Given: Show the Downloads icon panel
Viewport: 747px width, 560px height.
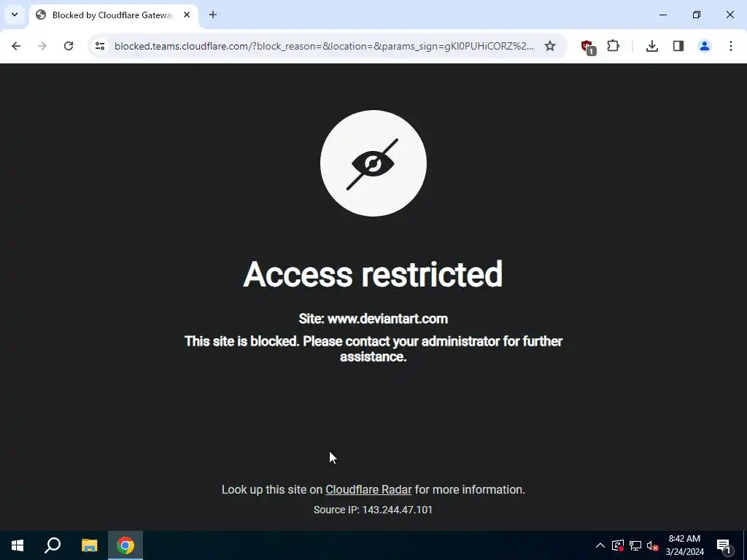Looking at the screenshot, I should (x=651, y=46).
